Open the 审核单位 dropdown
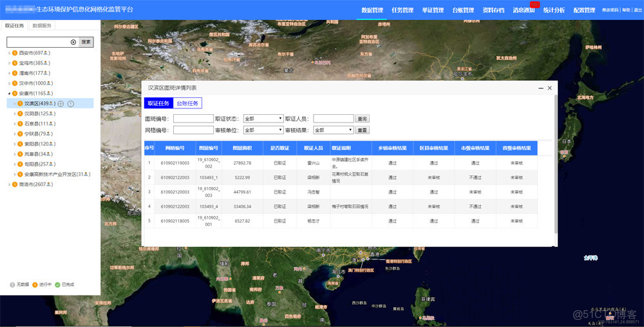 point(263,130)
